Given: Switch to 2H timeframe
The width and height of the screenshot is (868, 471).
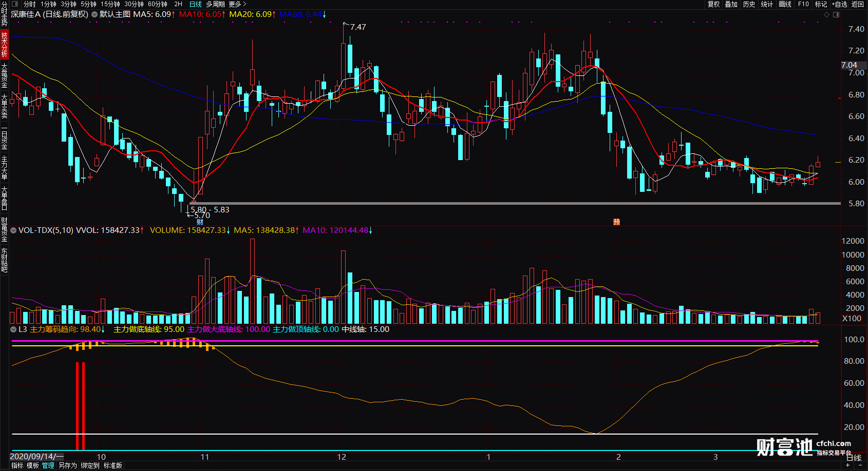Looking at the screenshot, I should coord(178,4).
